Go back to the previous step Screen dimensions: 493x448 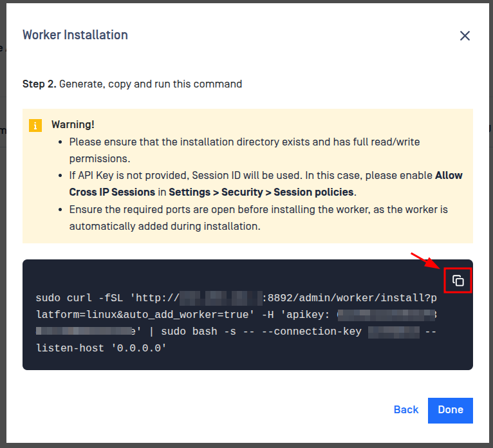[406, 410]
